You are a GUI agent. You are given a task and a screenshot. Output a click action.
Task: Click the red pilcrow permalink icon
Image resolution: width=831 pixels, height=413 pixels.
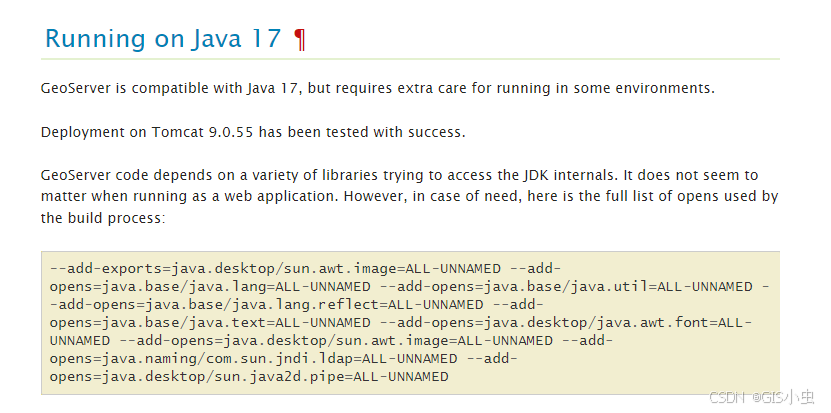pyautogui.click(x=300, y=39)
